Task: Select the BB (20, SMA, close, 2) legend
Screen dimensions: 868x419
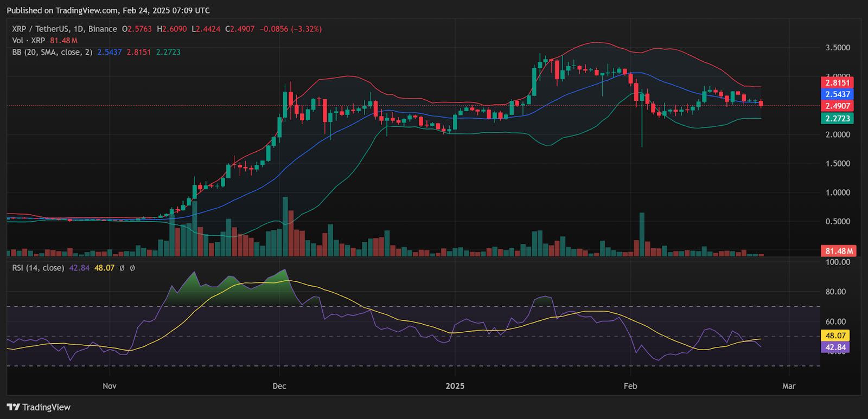Action: click(52, 52)
